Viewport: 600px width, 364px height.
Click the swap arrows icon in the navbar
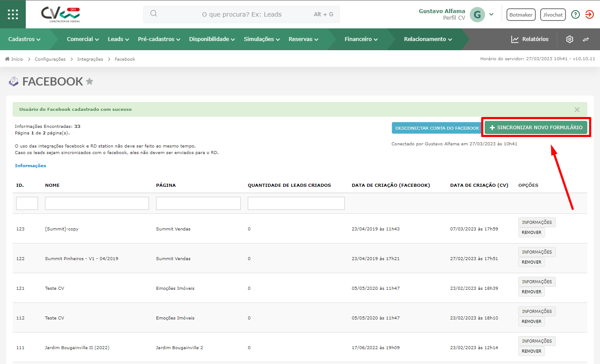pos(586,39)
